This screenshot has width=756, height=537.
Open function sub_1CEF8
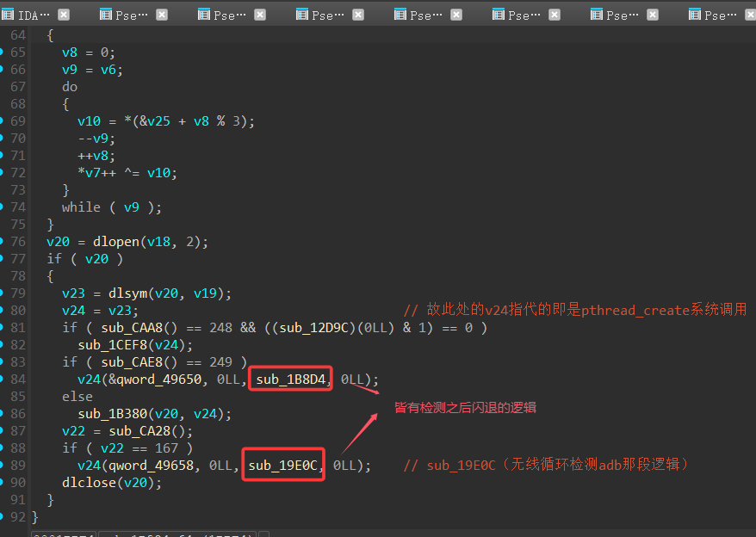pyautogui.click(x=113, y=345)
